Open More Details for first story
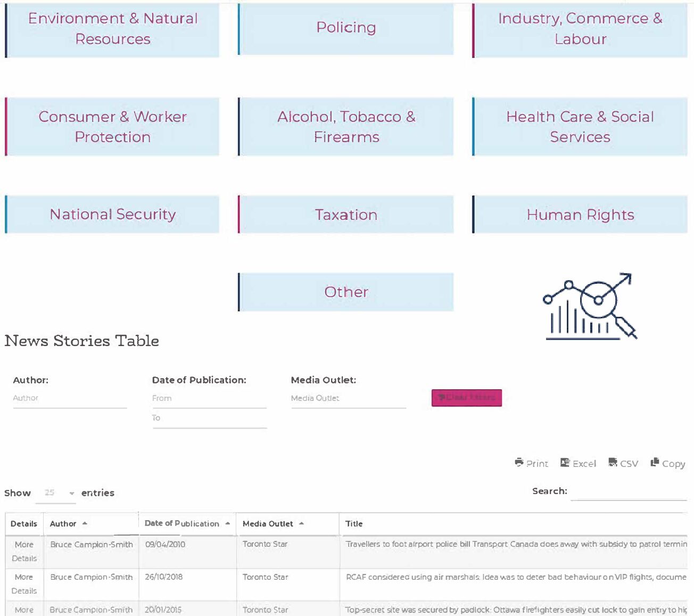This screenshot has height=616, width=694. point(24,552)
